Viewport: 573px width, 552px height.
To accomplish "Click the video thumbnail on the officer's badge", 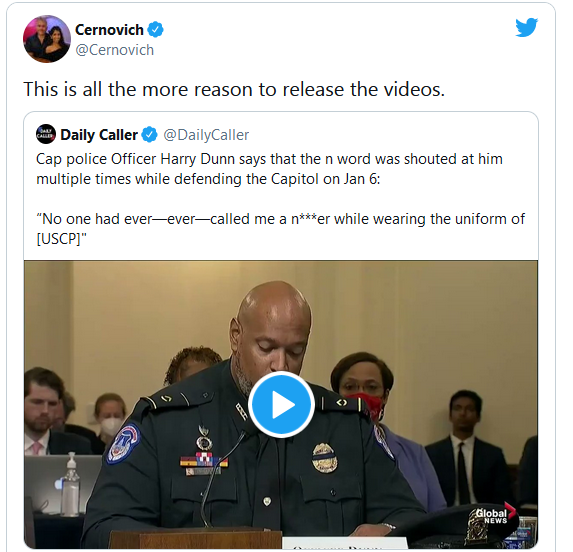I will coord(324,457).
